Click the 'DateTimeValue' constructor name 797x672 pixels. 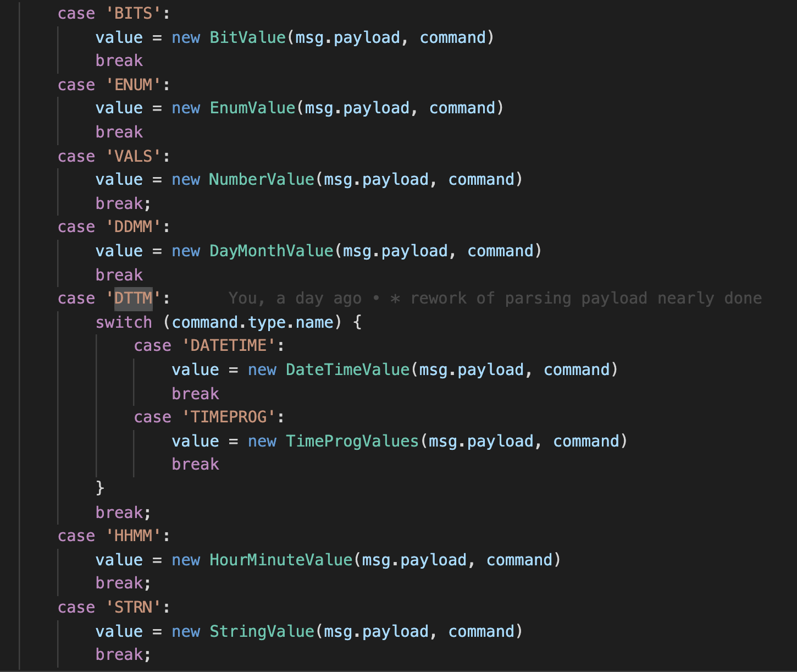click(x=346, y=370)
